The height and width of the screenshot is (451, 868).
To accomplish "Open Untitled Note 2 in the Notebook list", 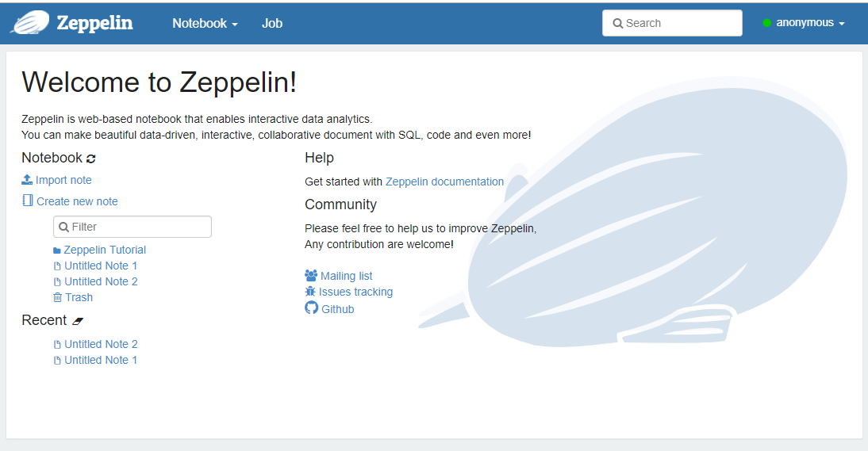I will coord(101,281).
